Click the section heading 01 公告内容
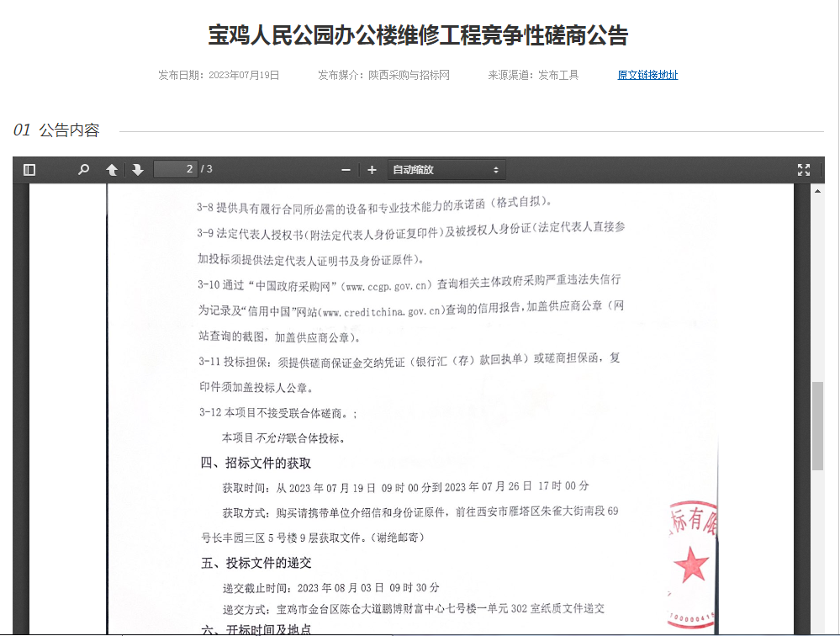This screenshot has height=636, width=840. point(56,130)
